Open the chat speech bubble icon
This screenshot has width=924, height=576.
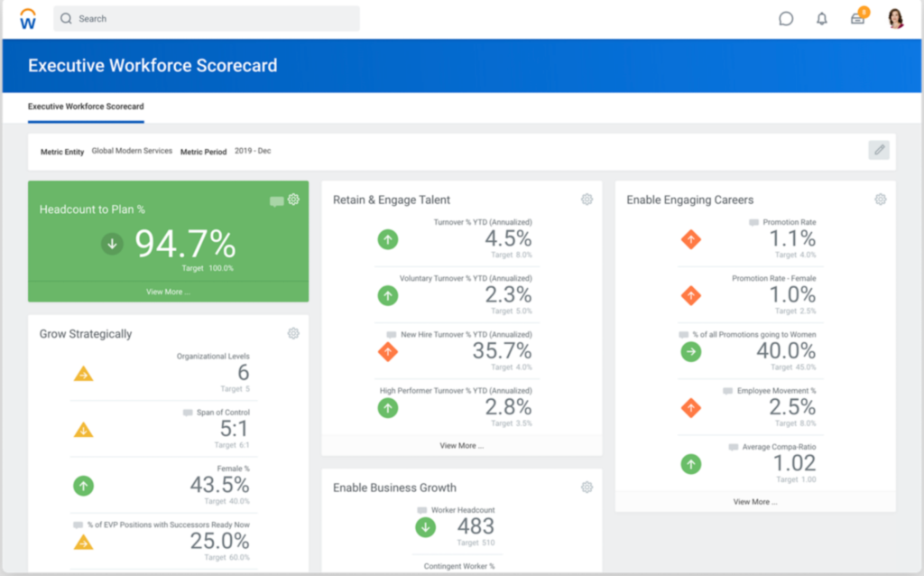pos(786,18)
